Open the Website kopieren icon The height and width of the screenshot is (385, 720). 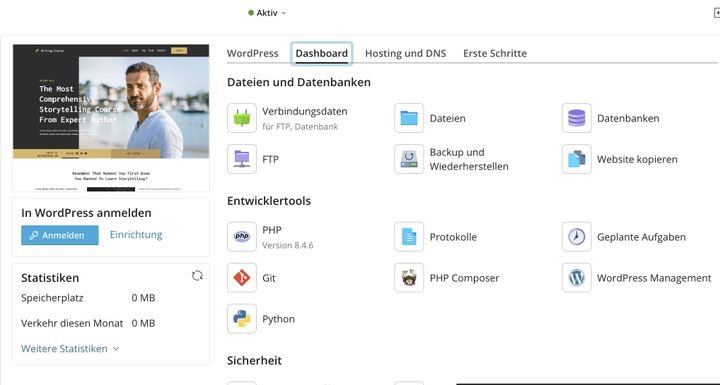tap(576, 159)
